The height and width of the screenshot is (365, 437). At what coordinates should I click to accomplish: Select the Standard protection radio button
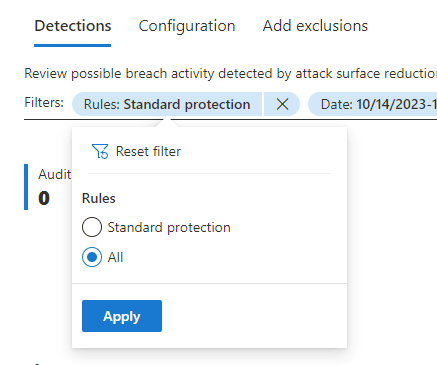click(x=92, y=227)
